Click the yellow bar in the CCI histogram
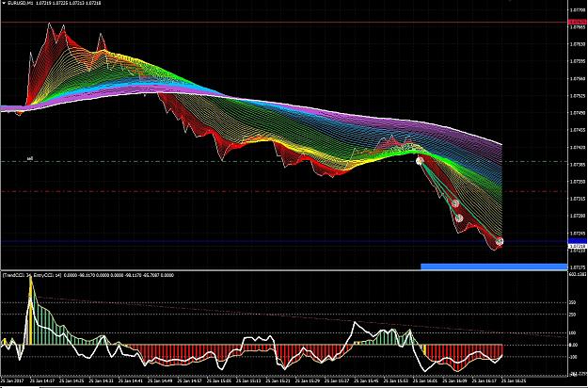This screenshot has height=388, width=588. (30, 311)
